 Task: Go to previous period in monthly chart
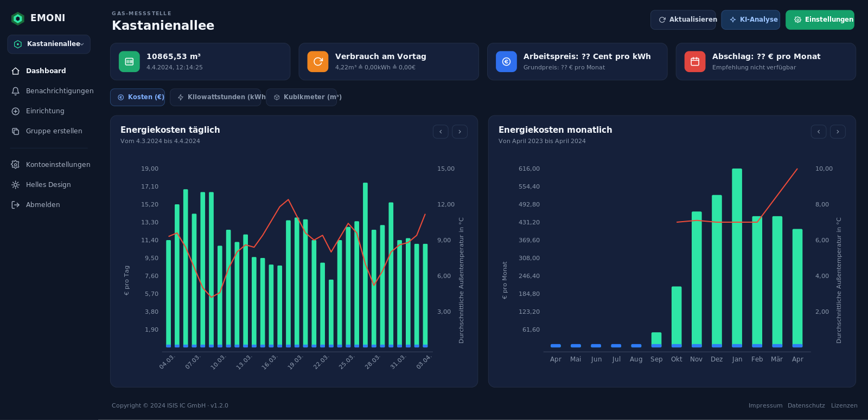click(x=819, y=132)
